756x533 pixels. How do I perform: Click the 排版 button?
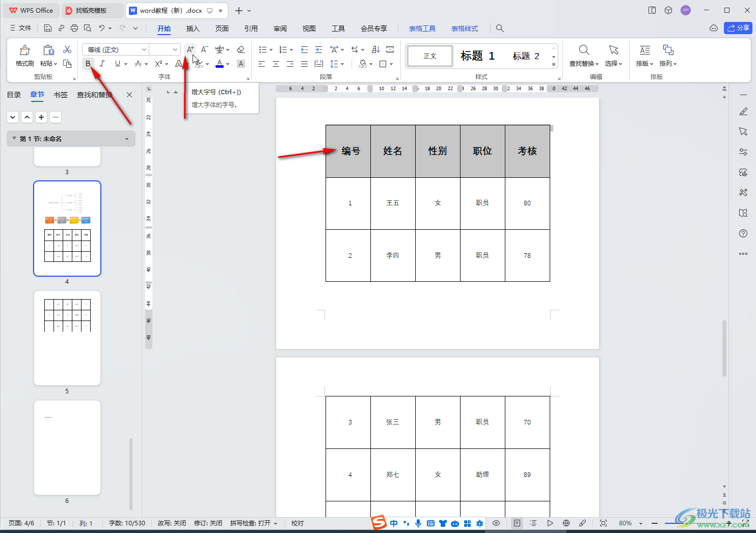click(x=644, y=56)
